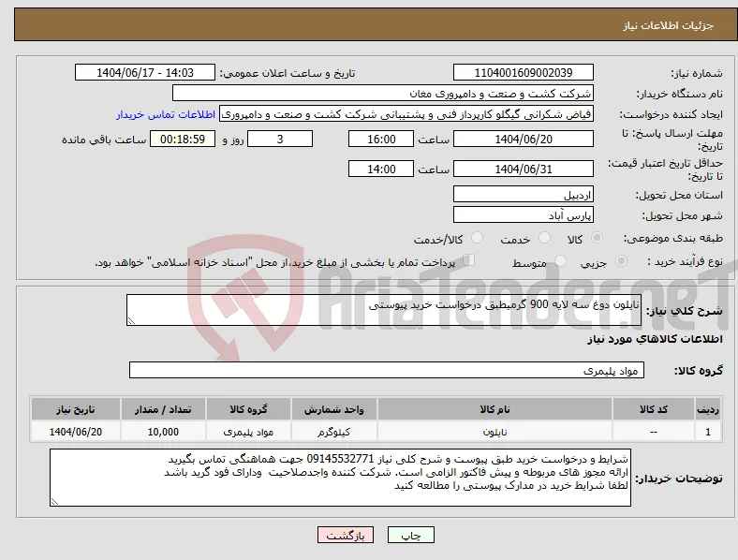
Task: Click the واحد شمارش column header
Action: coord(333,409)
